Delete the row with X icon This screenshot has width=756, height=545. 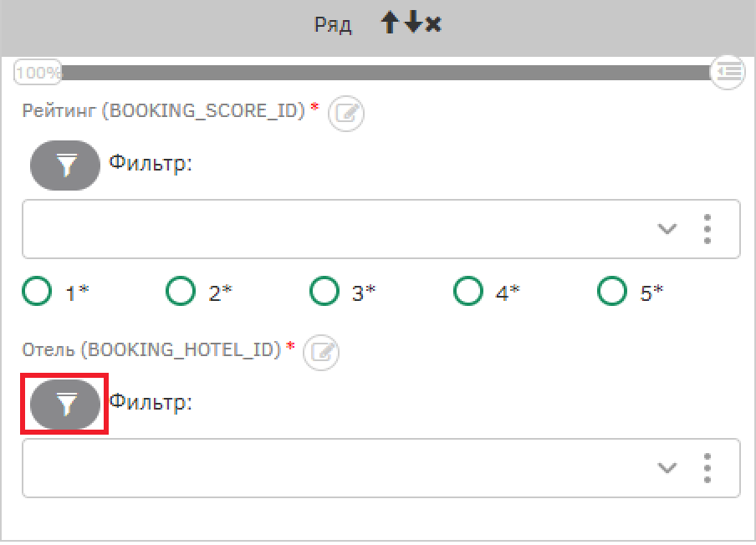click(x=433, y=24)
